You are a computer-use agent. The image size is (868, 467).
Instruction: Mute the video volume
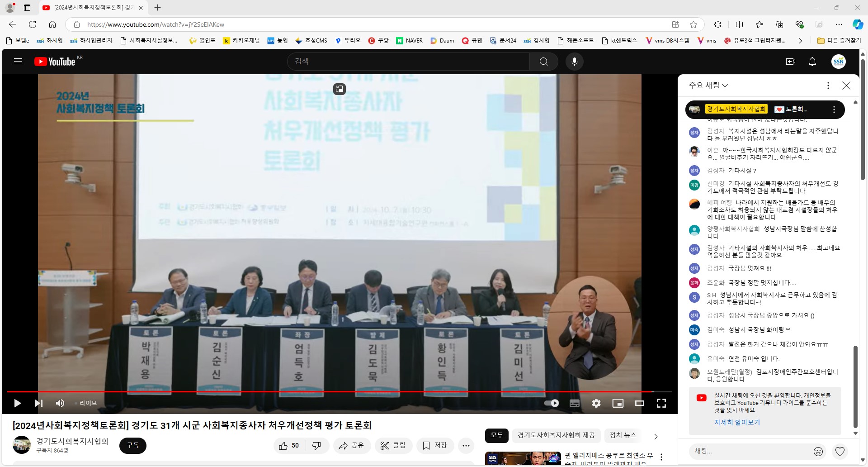(x=60, y=403)
